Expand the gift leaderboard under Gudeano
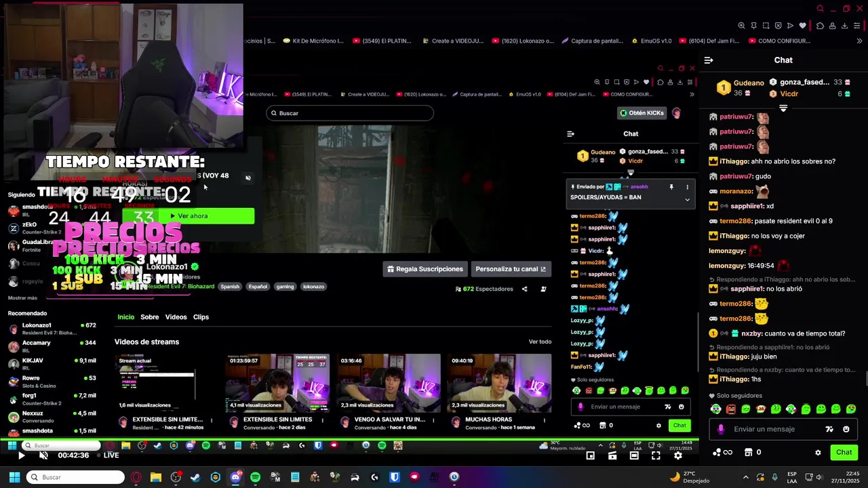This screenshot has height=488, width=868. coord(783,108)
